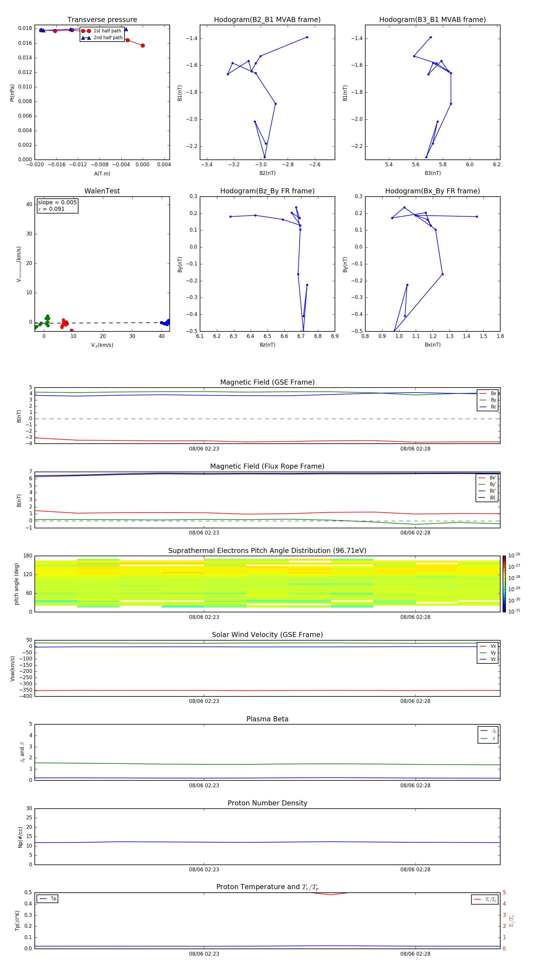Click the pitch angle color bar scale

point(504,584)
